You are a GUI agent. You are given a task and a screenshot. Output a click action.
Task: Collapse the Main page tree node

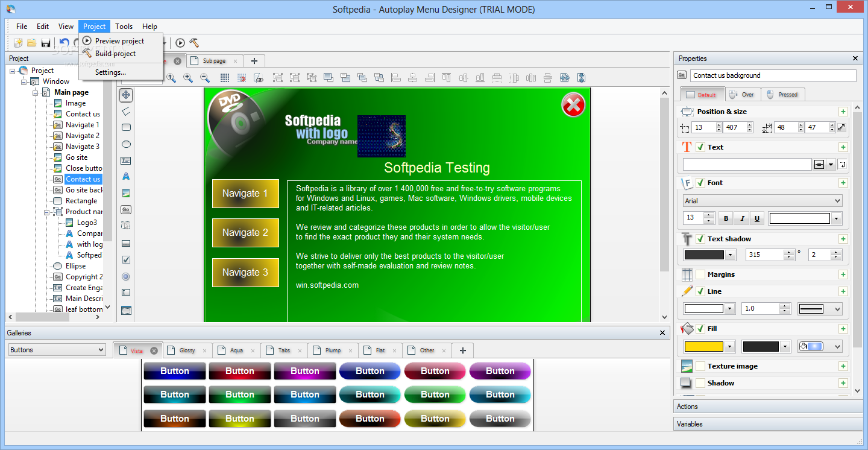tap(36, 92)
